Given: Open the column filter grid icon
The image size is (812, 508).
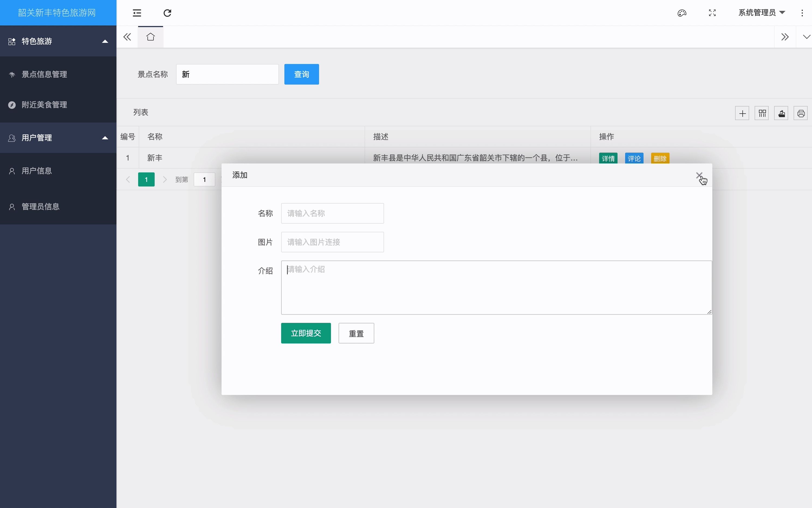Looking at the screenshot, I should [762, 114].
